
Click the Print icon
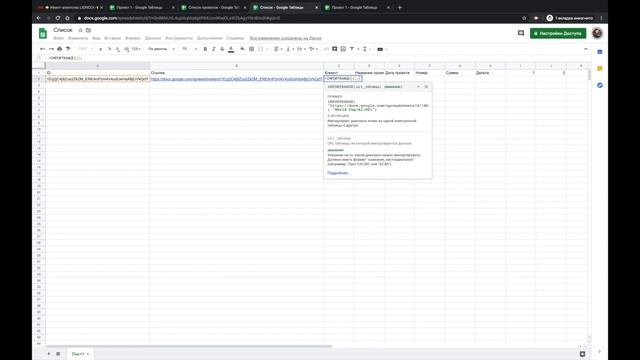pos(60,49)
